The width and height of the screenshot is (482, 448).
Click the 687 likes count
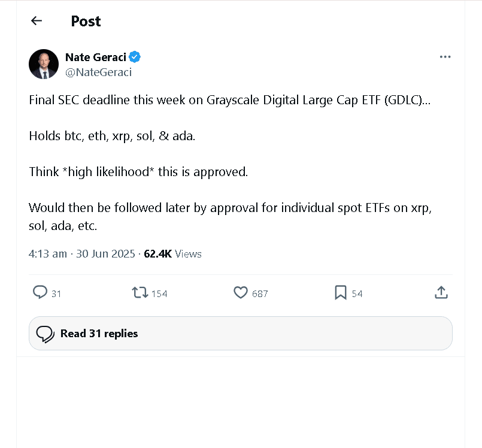[x=260, y=294]
